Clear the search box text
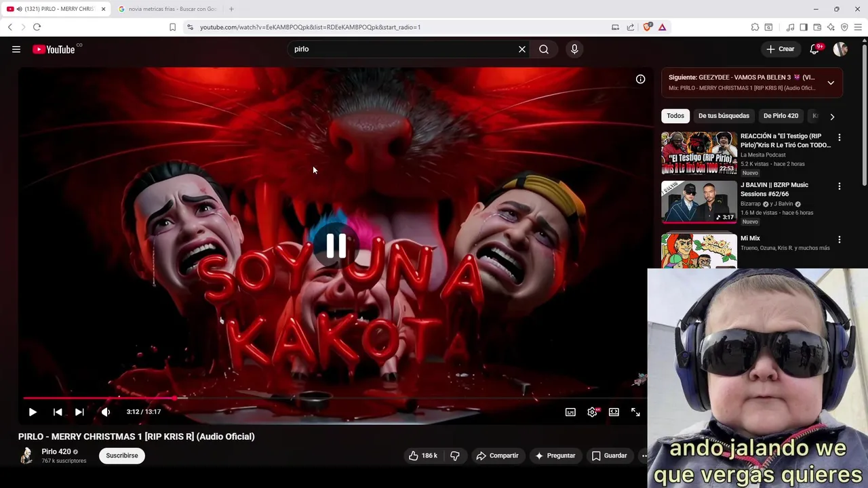Viewport: 868px width, 488px height. click(x=522, y=49)
